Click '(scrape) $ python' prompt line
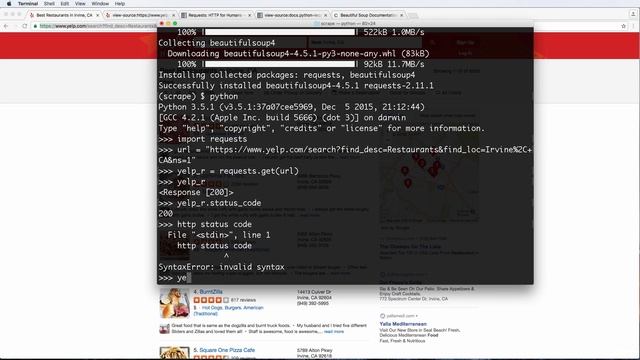The height and width of the screenshot is (360, 640). pos(198,96)
